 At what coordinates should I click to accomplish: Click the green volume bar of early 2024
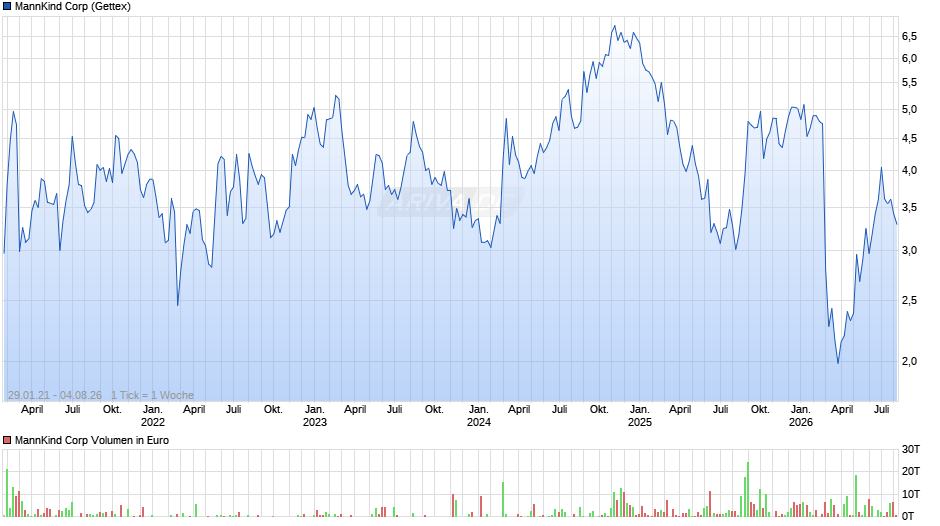click(503, 500)
